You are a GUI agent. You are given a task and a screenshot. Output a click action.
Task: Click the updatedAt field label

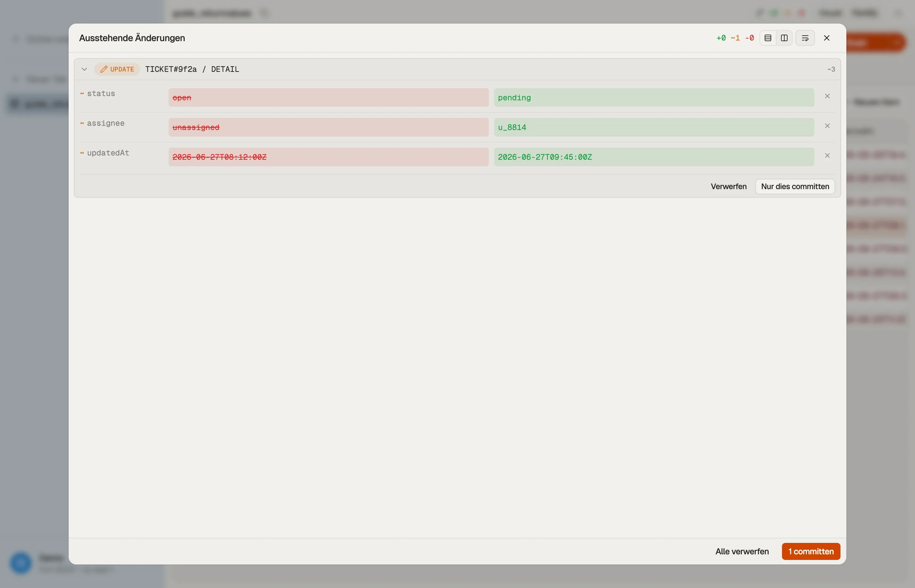click(108, 153)
